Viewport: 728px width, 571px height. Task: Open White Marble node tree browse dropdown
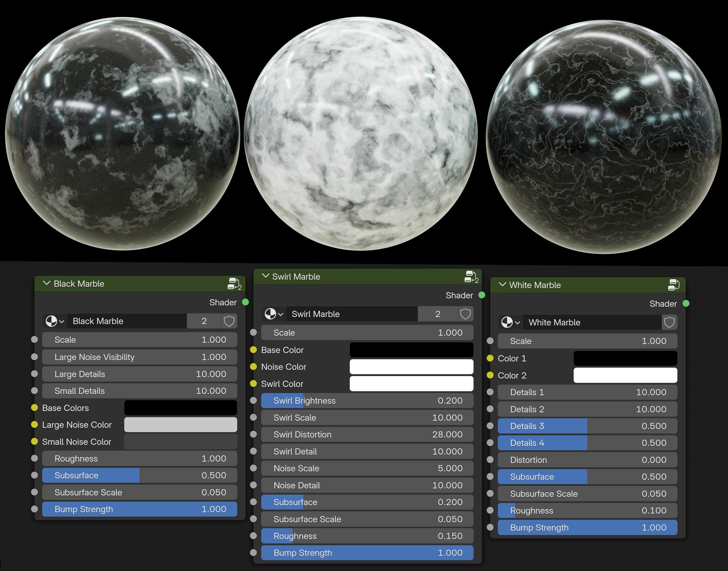(x=510, y=322)
